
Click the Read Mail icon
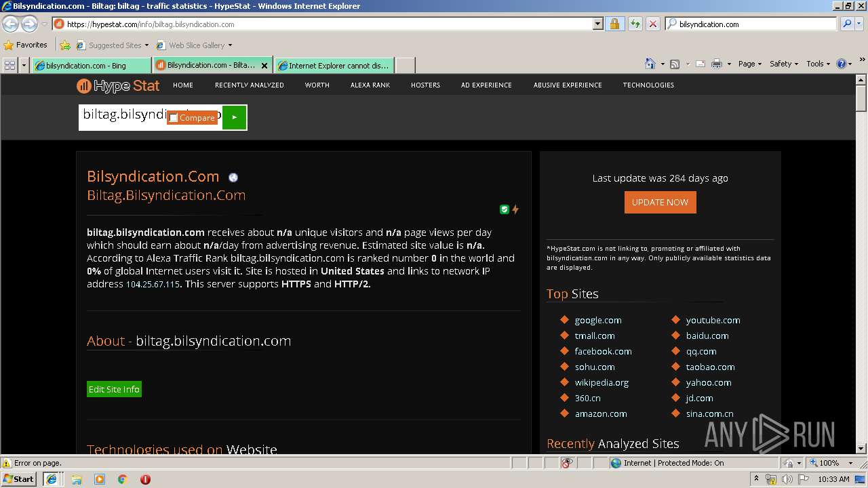click(700, 64)
